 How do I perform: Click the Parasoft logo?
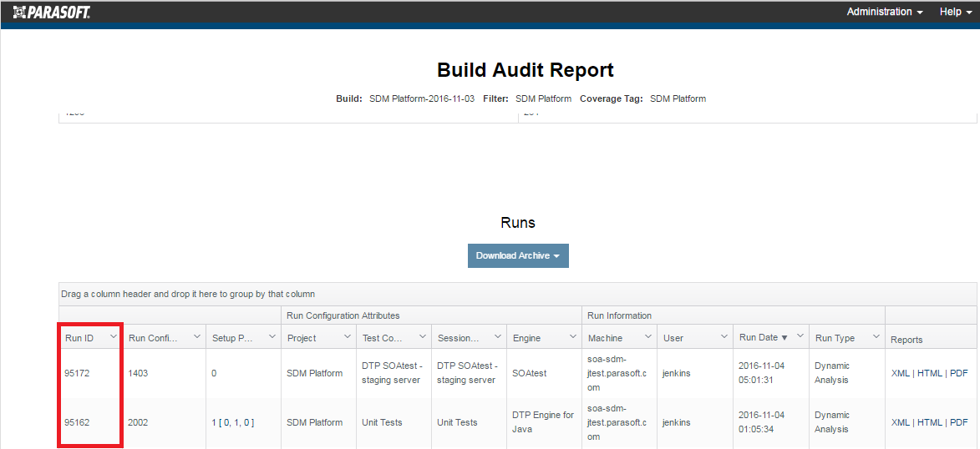click(x=51, y=12)
